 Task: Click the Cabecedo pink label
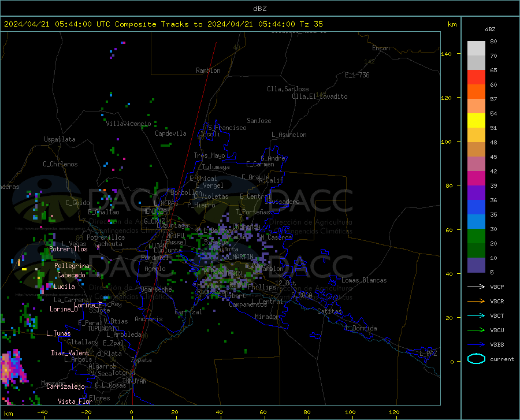pos(71,275)
